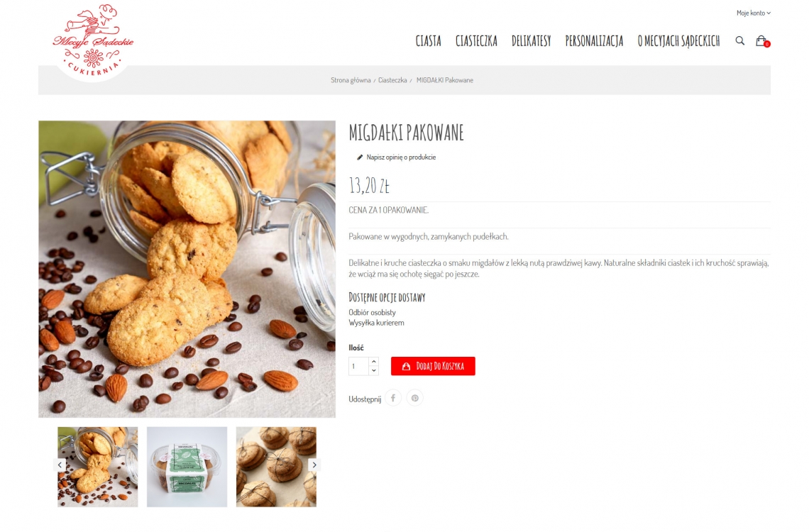Open Personalizacja menu item
This screenshot has height=532, width=809.
[595, 41]
